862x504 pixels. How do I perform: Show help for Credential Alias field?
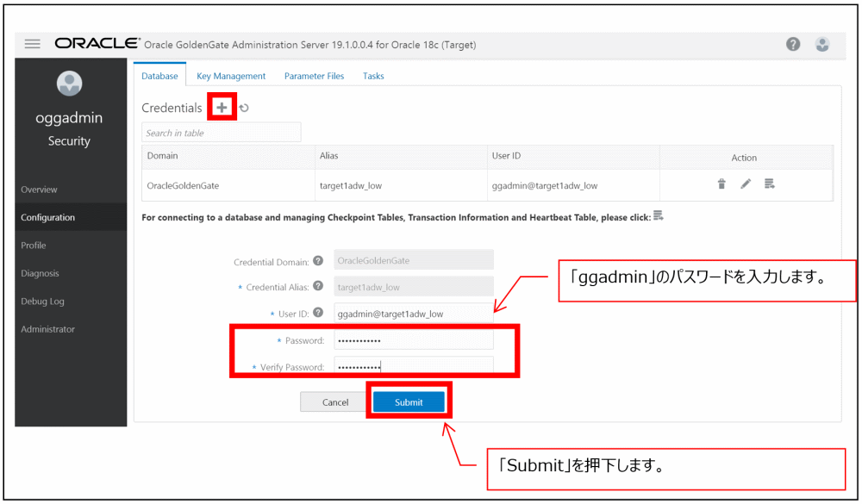pyautogui.click(x=318, y=286)
